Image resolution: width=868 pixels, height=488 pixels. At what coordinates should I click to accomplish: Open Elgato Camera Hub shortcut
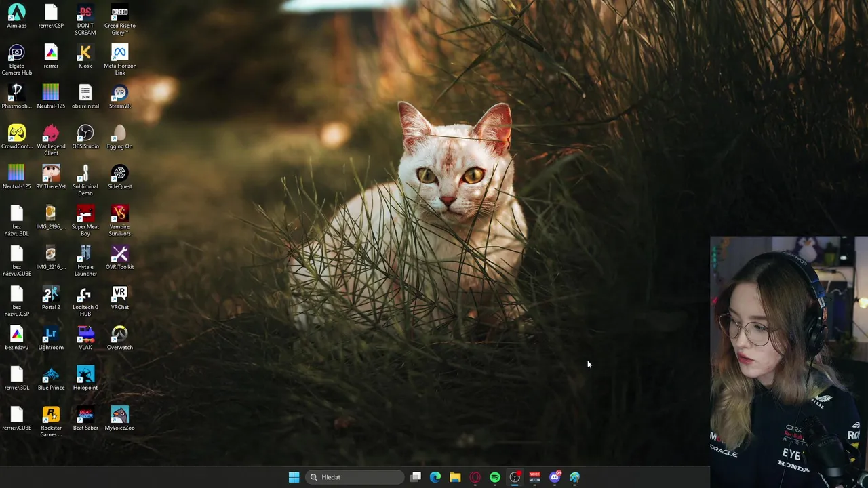[17, 60]
